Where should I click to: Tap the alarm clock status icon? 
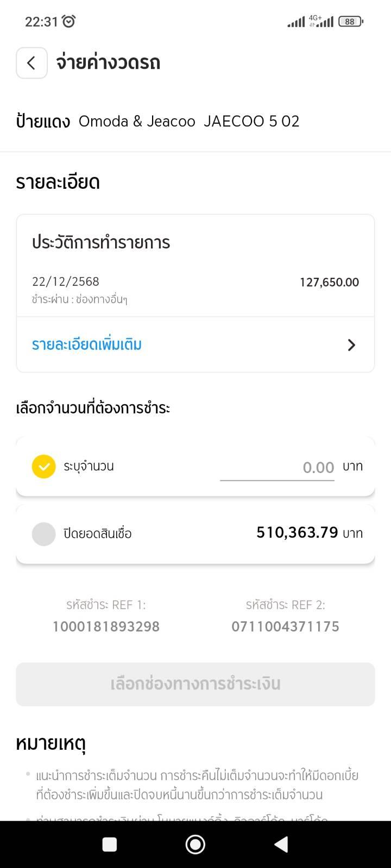pos(69,21)
